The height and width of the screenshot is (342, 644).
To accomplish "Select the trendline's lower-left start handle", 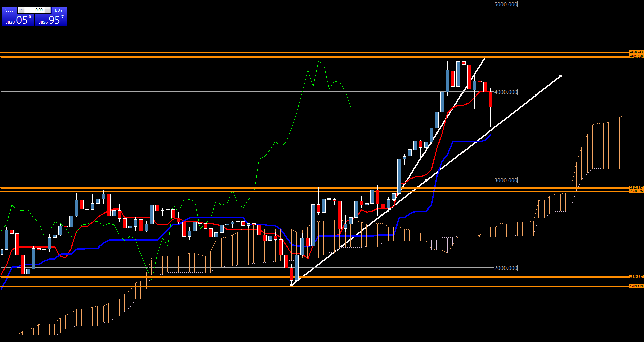I will pyautogui.click(x=291, y=285).
